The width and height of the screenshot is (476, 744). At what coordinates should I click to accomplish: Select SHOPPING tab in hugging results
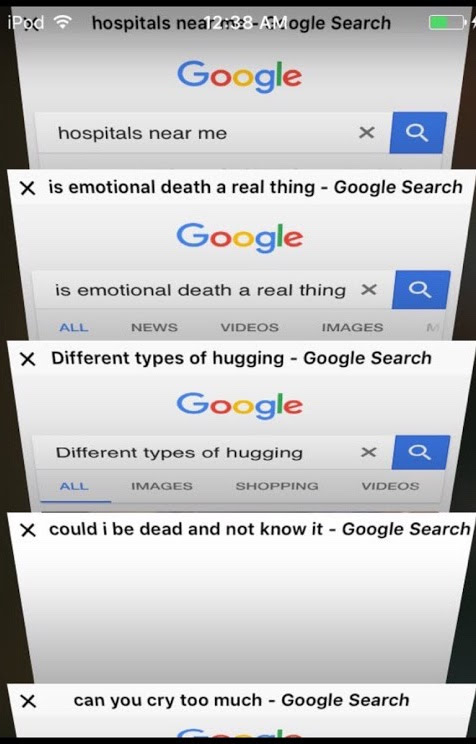pyautogui.click(x=277, y=486)
